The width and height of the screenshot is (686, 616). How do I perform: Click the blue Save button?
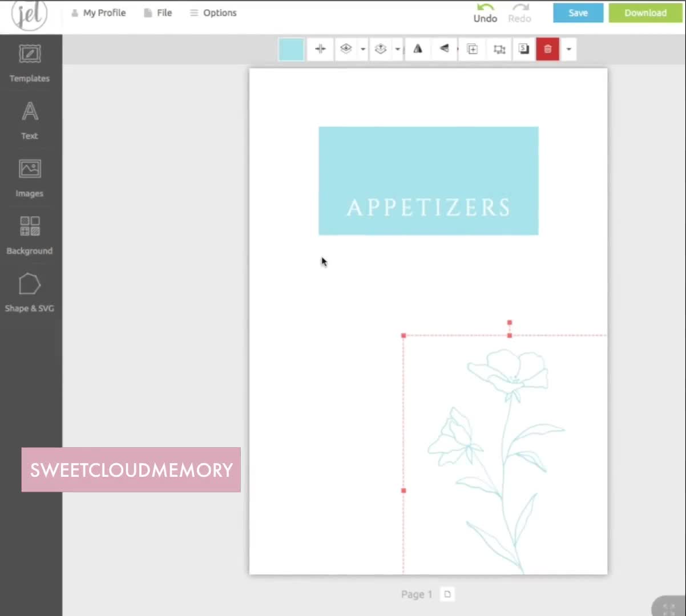coord(578,13)
